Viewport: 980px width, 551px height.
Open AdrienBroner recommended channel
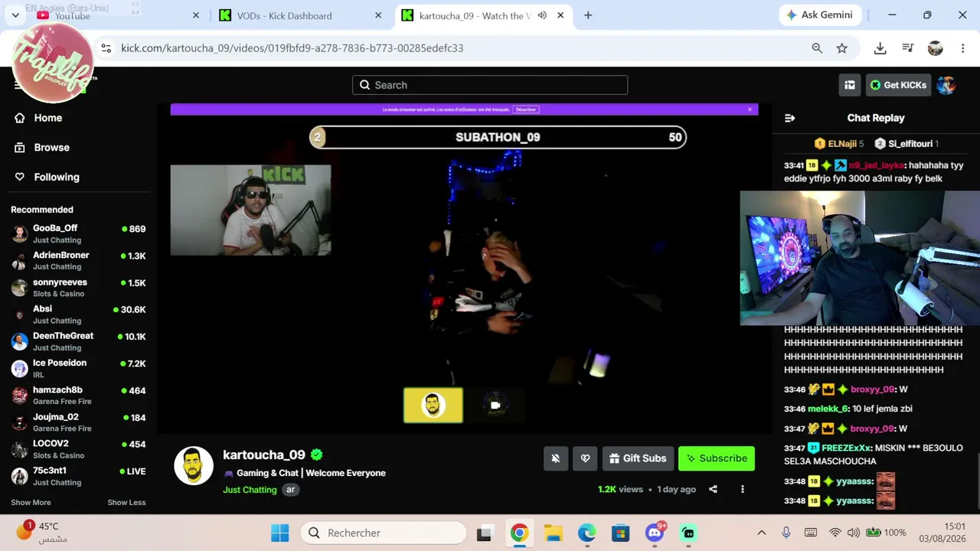pyautogui.click(x=78, y=260)
